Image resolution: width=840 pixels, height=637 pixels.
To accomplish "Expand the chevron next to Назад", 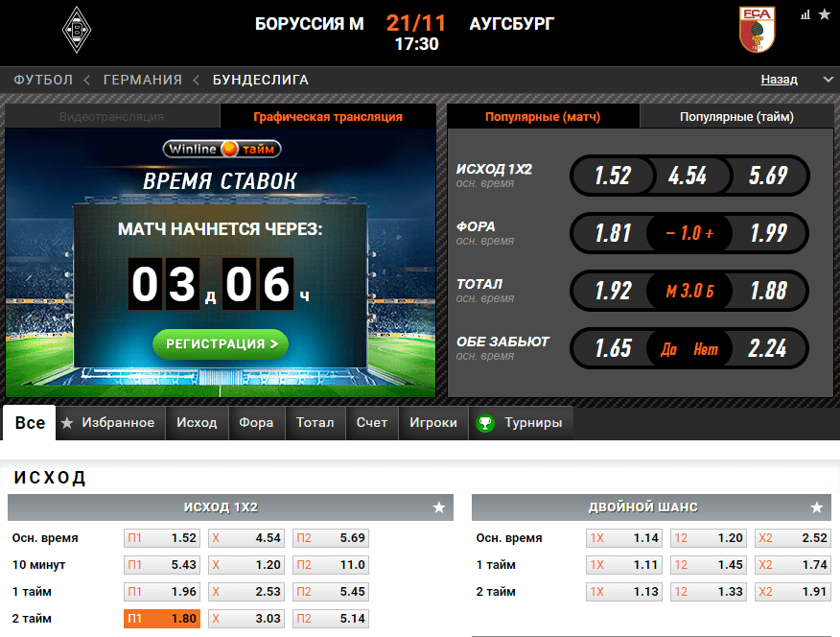I will 828,80.
